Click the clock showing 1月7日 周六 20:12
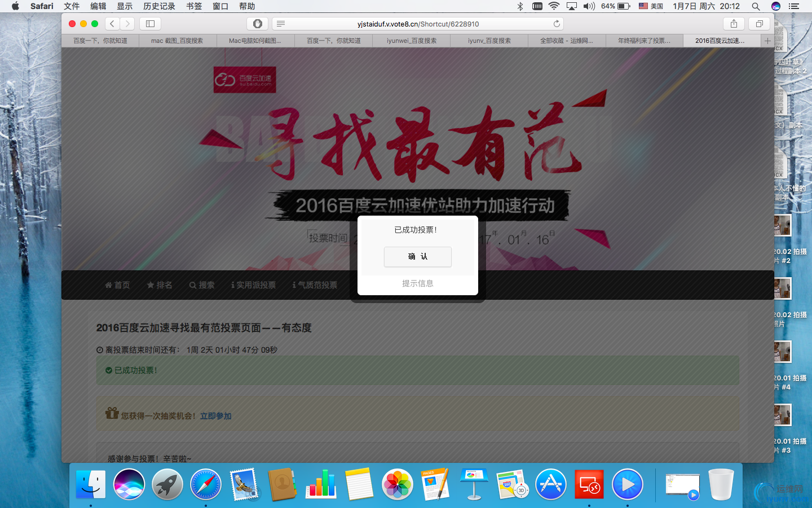This screenshot has width=812, height=508. 706,6
